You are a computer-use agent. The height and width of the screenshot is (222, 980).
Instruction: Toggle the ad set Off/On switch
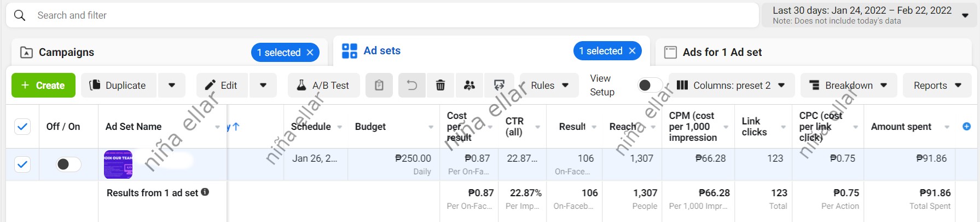[x=68, y=164]
